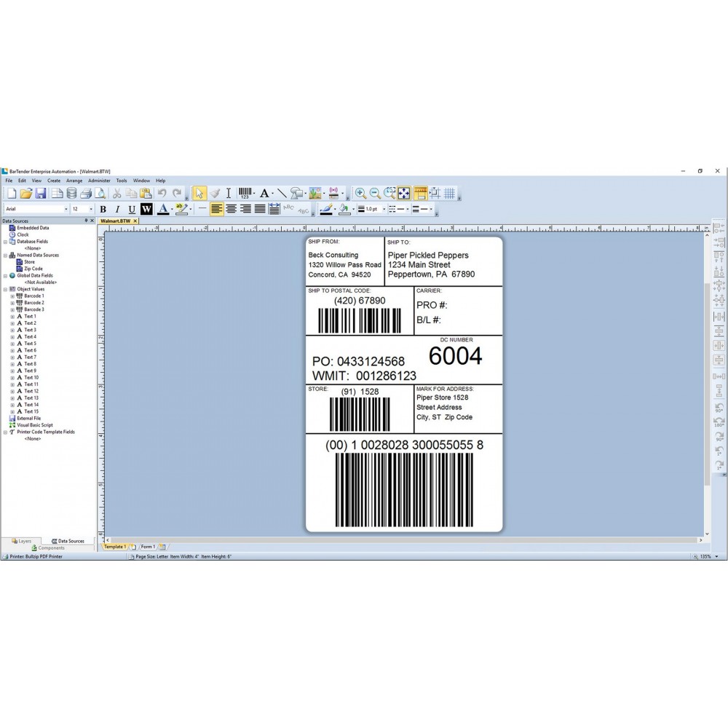Open the database setup icon
The image size is (728, 728).
tap(71, 194)
